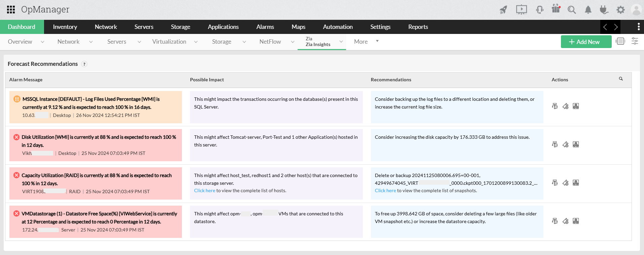Viewport: 644px width, 255px height.
Task: Open the presentation video screen icon
Action: pos(521,10)
